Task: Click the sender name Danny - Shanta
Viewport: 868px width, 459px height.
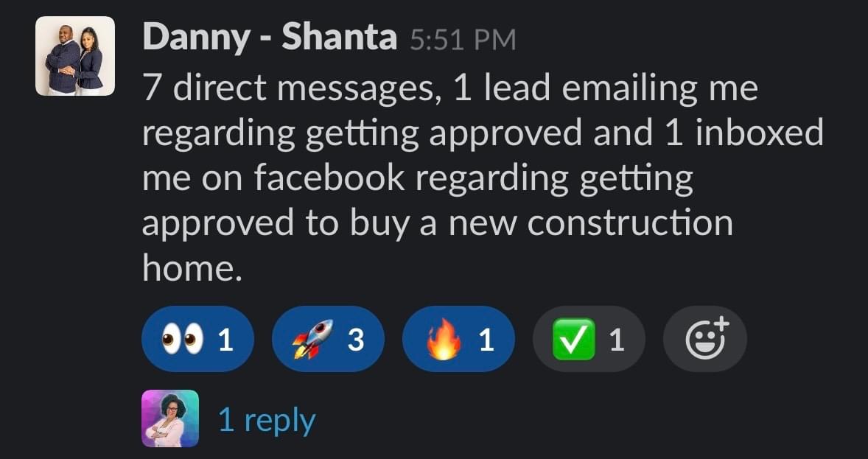Action: pos(269,37)
